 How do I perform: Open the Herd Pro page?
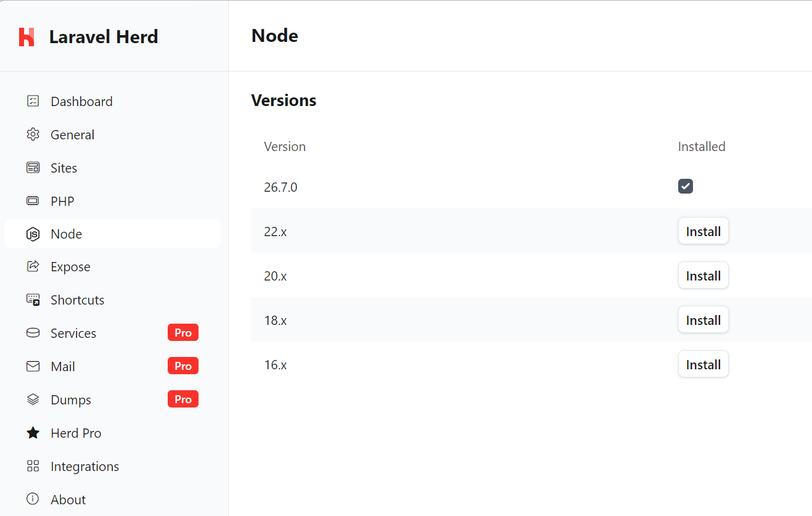[x=112, y=433]
